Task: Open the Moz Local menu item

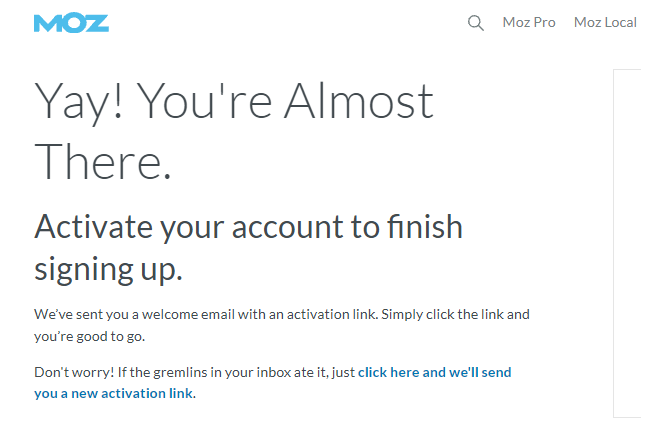Action: (605, 22)
